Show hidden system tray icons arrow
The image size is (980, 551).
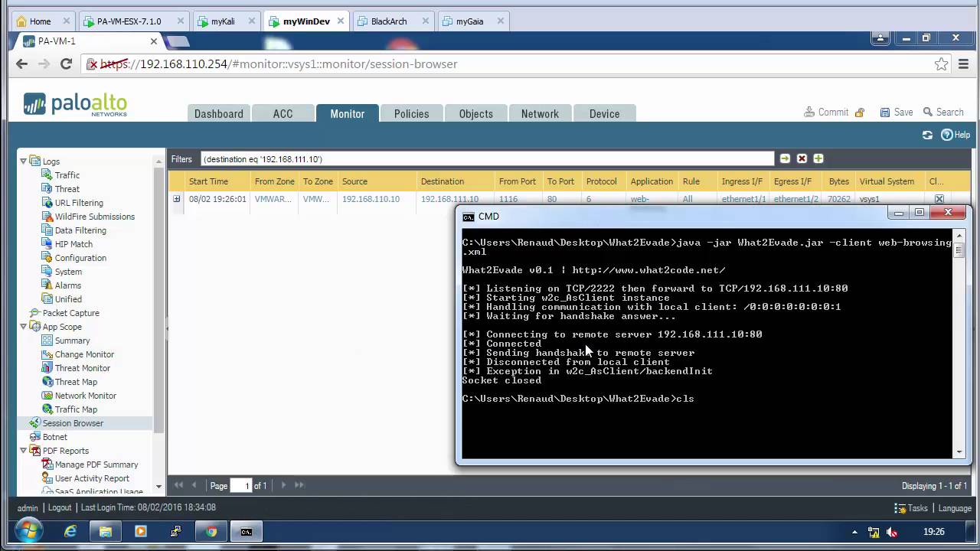pyautogui.click(x=854, y=532)
